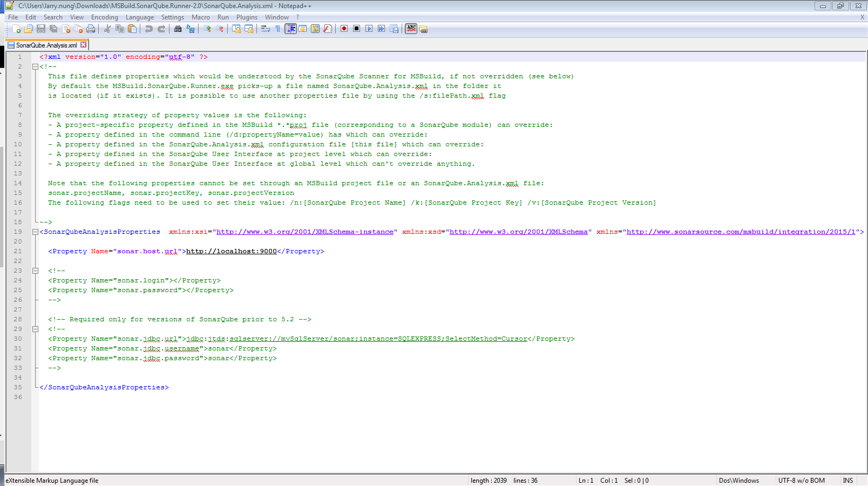The width and height of the screenshot is (868, 486).
Task: Zoom in using magnifier plus icon
Action: point(207,29)
